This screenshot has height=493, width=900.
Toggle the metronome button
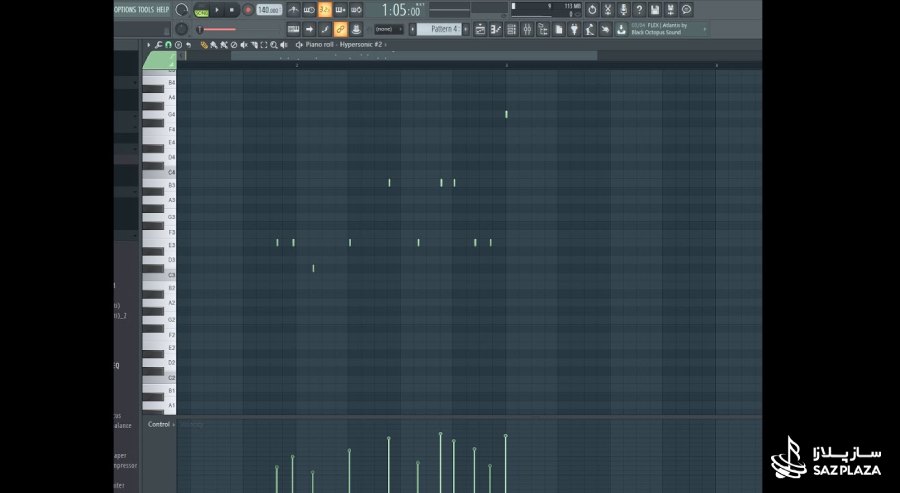click(293, 10)
